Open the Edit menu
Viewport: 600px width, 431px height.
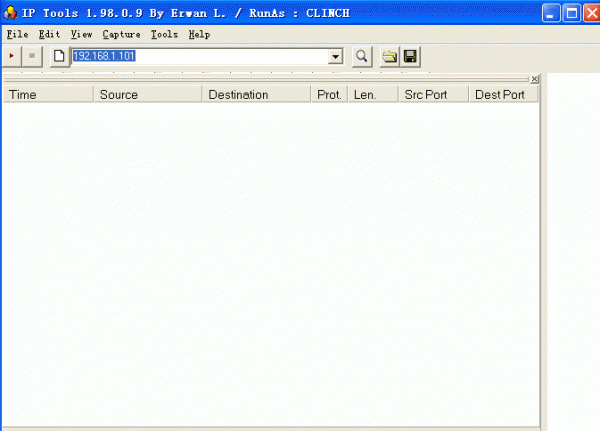click(x=49, y=34)
